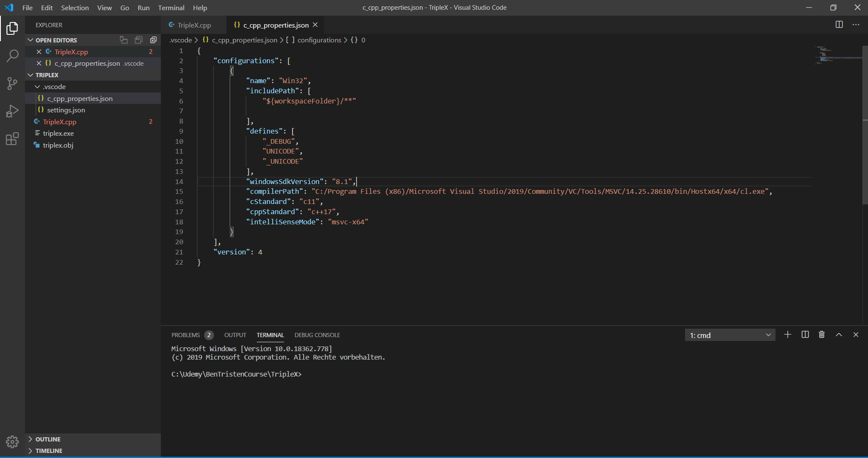Open the Terminal menu
Screen dimensions: 868x458
click(171, 8)
